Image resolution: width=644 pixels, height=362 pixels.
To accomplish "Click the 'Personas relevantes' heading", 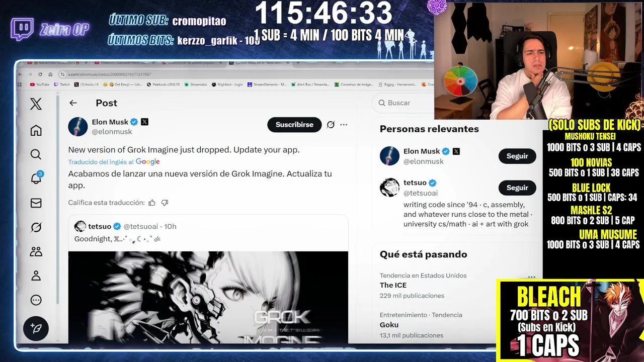I will click(429, 129).
